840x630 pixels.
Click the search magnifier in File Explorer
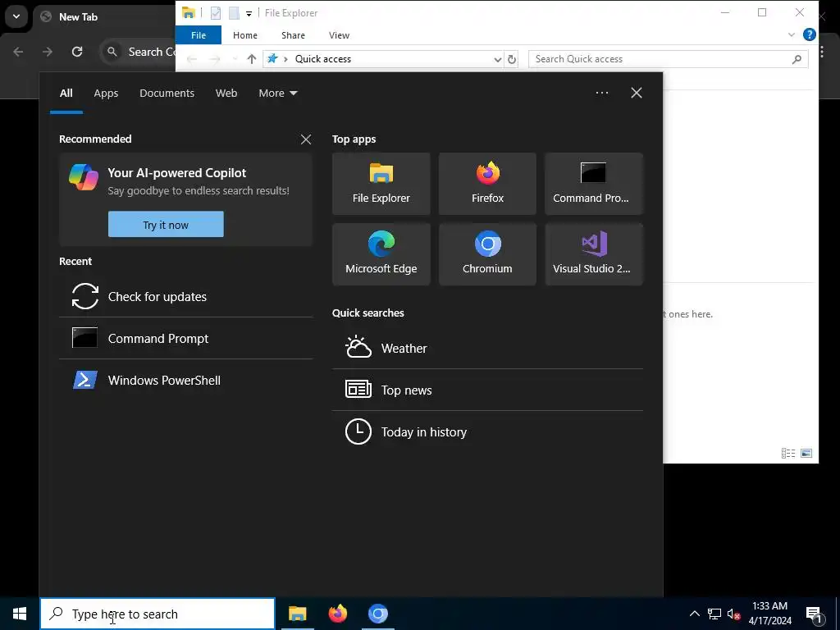[x=797, y=59]
